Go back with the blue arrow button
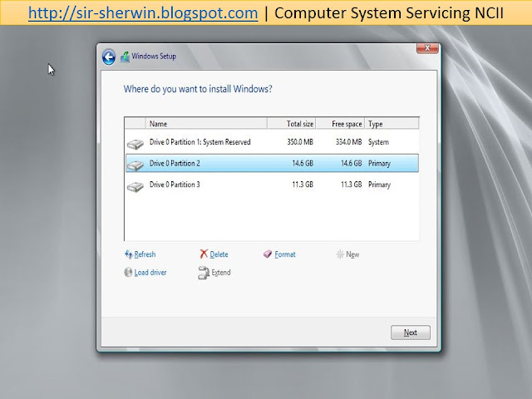The image size is (532, 399). [x=109, y=57]
